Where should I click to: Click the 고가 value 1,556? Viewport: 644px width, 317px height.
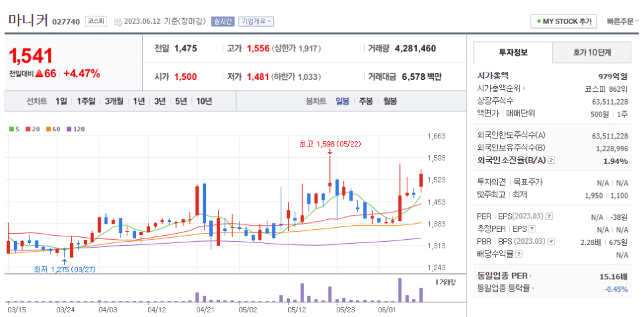click(x=258, y=49)
